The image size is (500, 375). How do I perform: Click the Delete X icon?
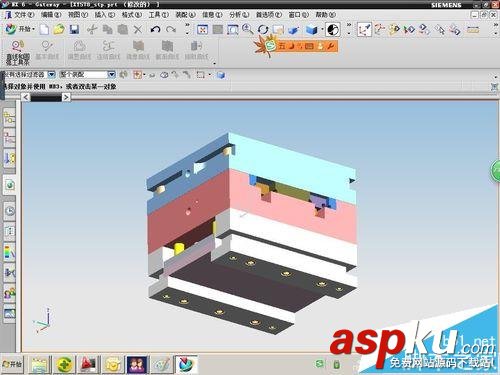pos(138,30)
